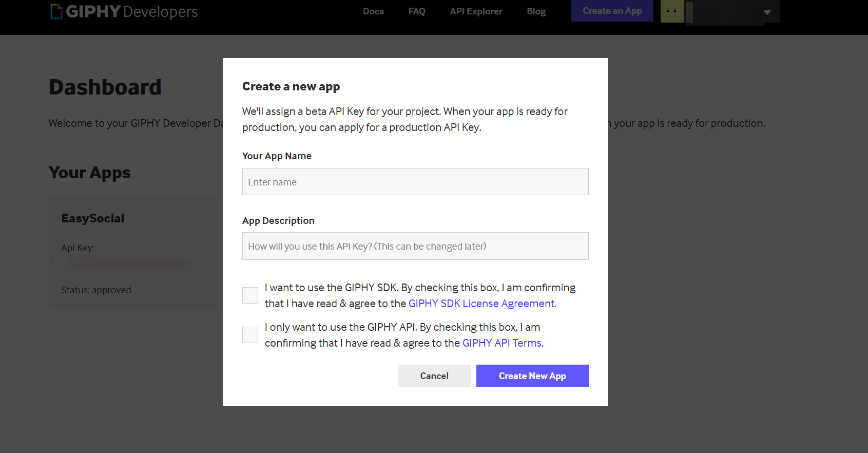This screenshot has height=453, width=868.
Task: Click the 'Api Key:' label in EasySocial card
Action: coord(78,248)
